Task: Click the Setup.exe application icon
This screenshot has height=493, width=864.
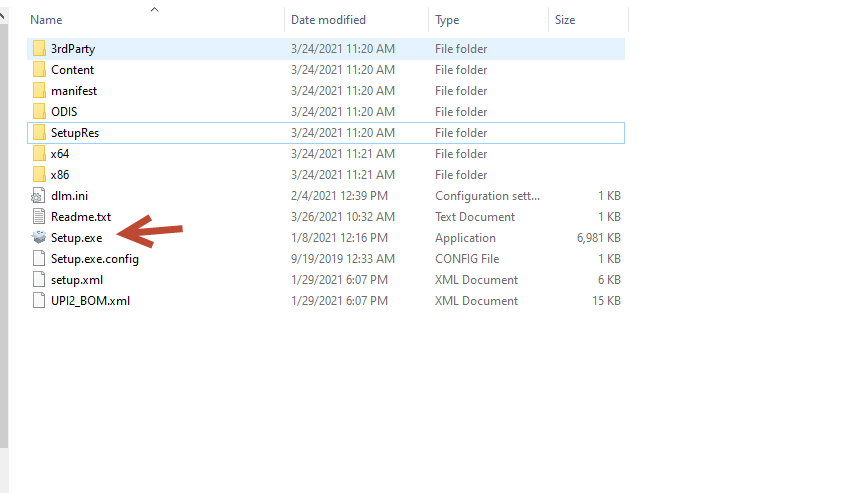Action: [39, 237]
